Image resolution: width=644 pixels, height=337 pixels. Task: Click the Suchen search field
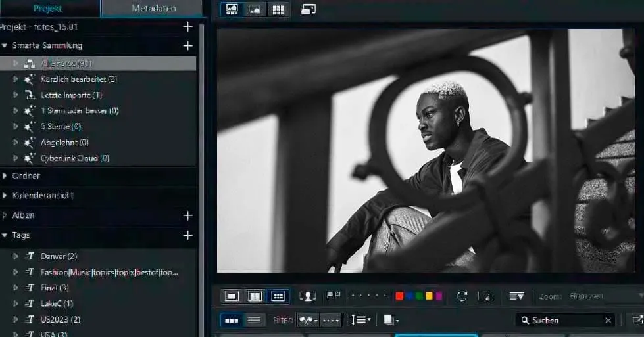coord(566,320)
